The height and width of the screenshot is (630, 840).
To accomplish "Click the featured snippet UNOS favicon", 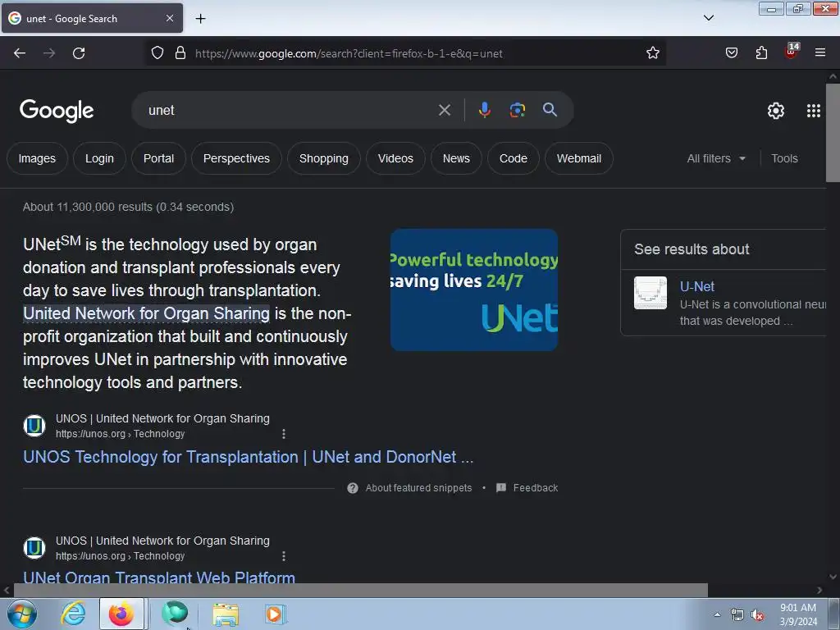I will [x=34, y=426].
